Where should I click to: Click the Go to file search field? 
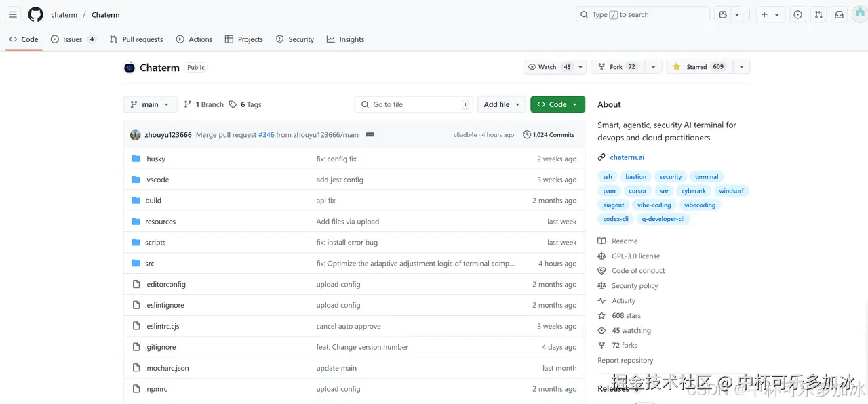click(x=414, y=104)
